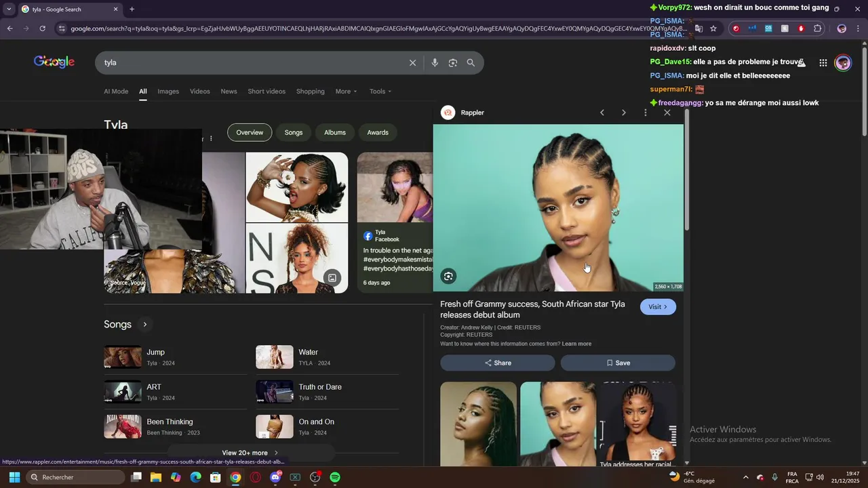The width and height of the screenshot is (868, 488).
Task: Go to the Google logo homepage
Action: click(54, 62)
